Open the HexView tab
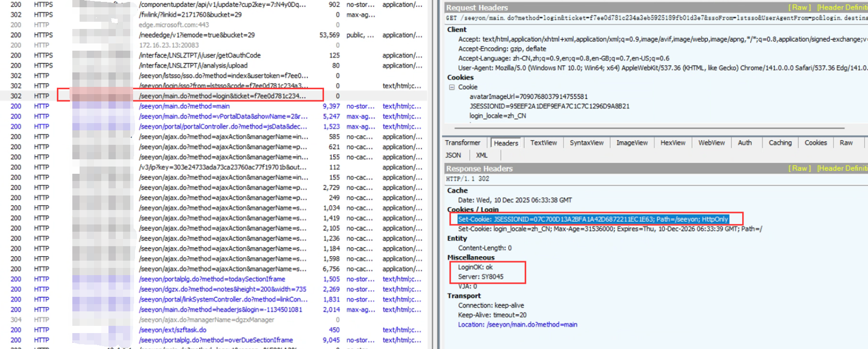 (673, 143)
